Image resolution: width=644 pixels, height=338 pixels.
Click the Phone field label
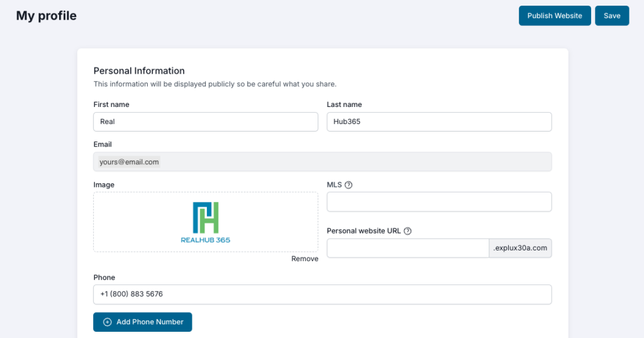tap(104, 277)
